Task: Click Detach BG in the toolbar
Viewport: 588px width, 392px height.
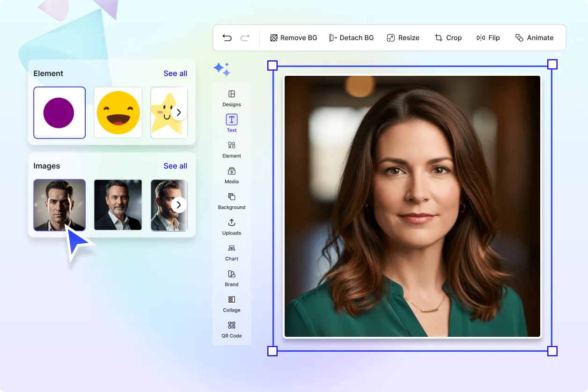Action: pos(351,37)
